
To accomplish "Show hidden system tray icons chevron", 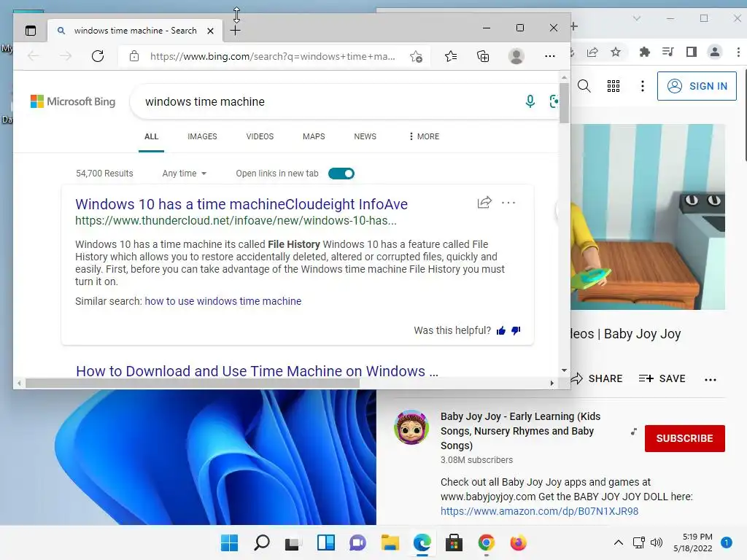I will point(619,542).
